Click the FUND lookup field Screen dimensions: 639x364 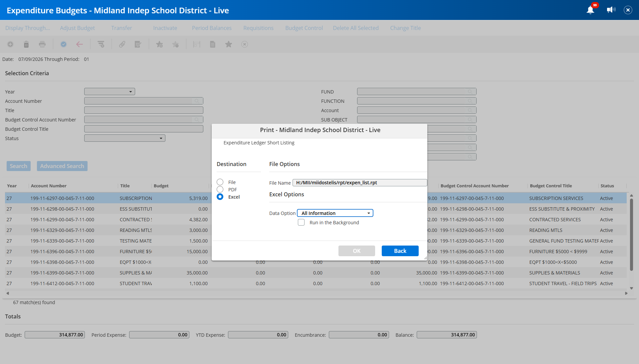coord(417,91)
